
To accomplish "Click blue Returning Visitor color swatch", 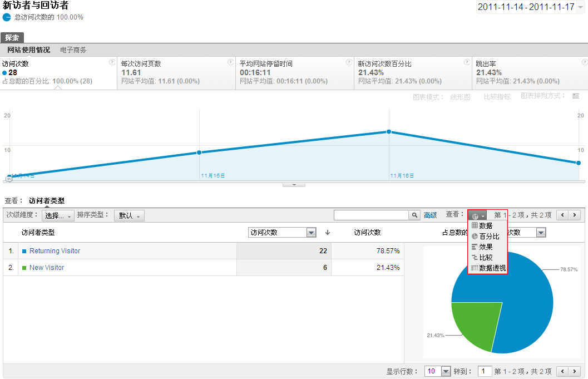I will [x=24, y=251].
